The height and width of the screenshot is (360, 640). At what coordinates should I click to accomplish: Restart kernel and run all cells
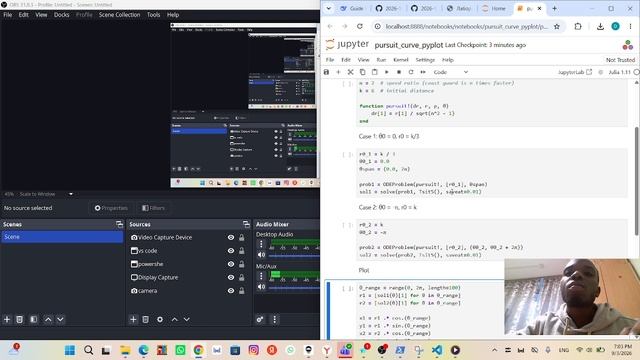tap(423, 72)
